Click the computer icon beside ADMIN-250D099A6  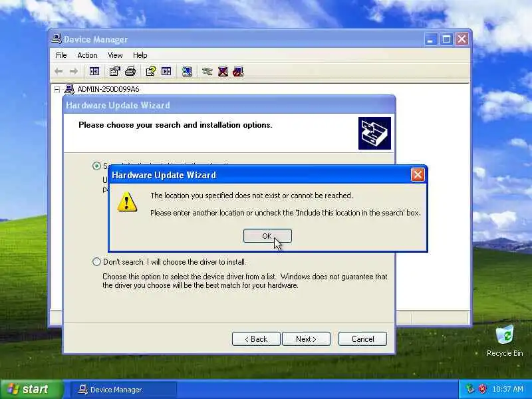pos(69,89)
